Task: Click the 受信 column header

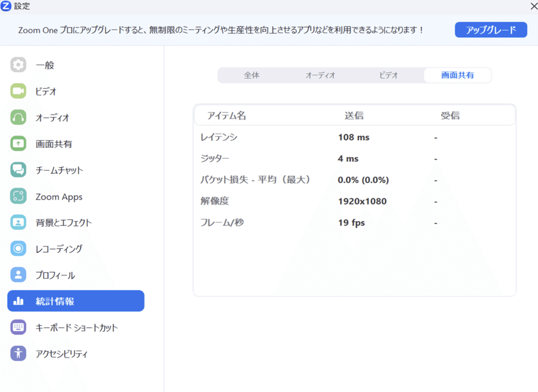Action: [x=450, y=116]
